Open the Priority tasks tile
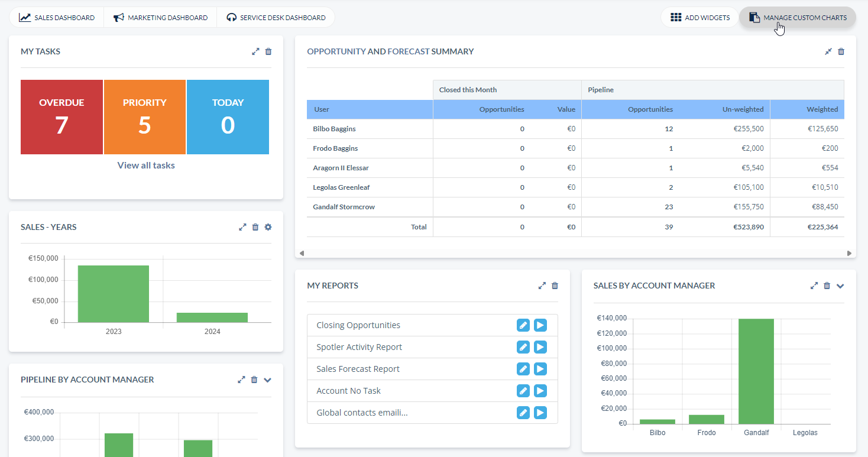This screenshot has height=457, width=868. tap(145, 117)
